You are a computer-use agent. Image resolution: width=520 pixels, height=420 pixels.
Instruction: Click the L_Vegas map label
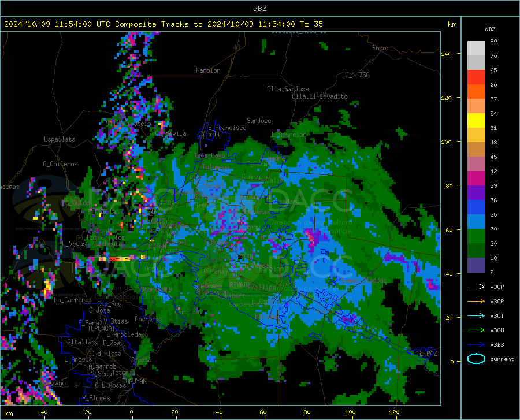click(74, 244)
